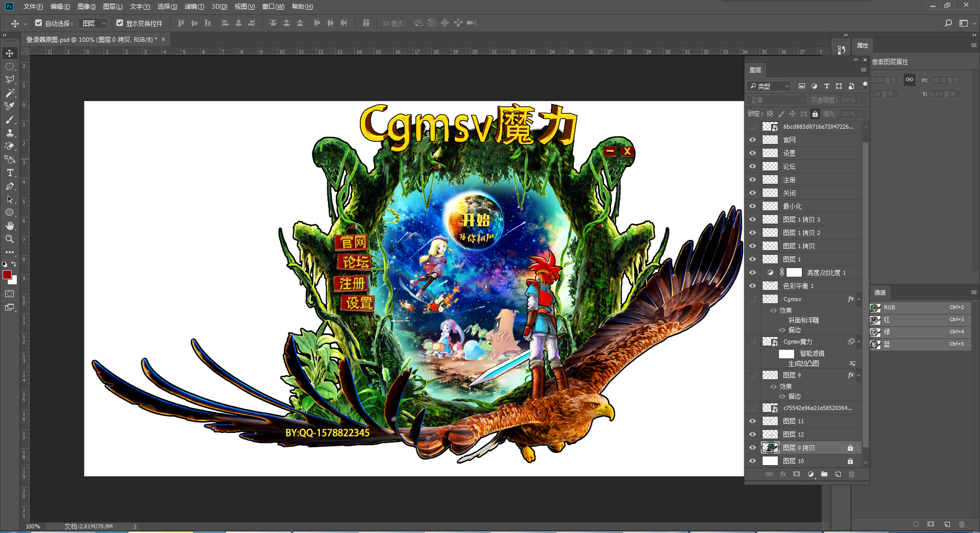Close the 登录器原图.psd document tab

[163, 39]
